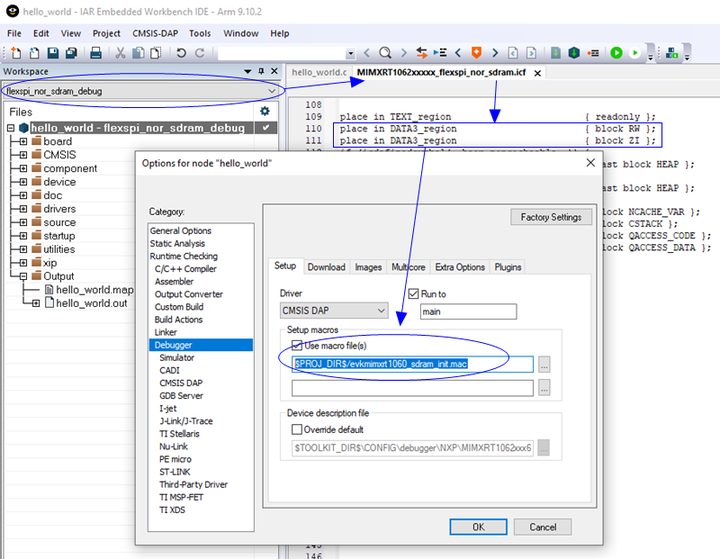Click the Cut scissors icon

[x=120, y=52]
